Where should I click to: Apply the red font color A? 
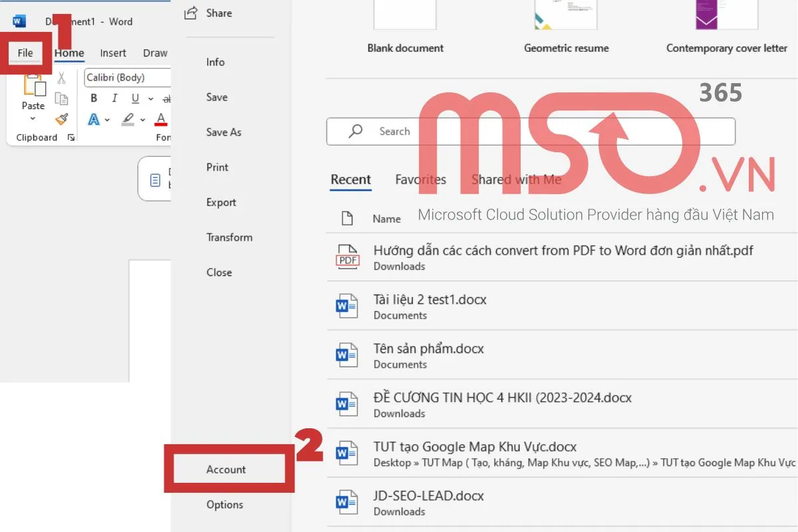[x=160, y=120]
